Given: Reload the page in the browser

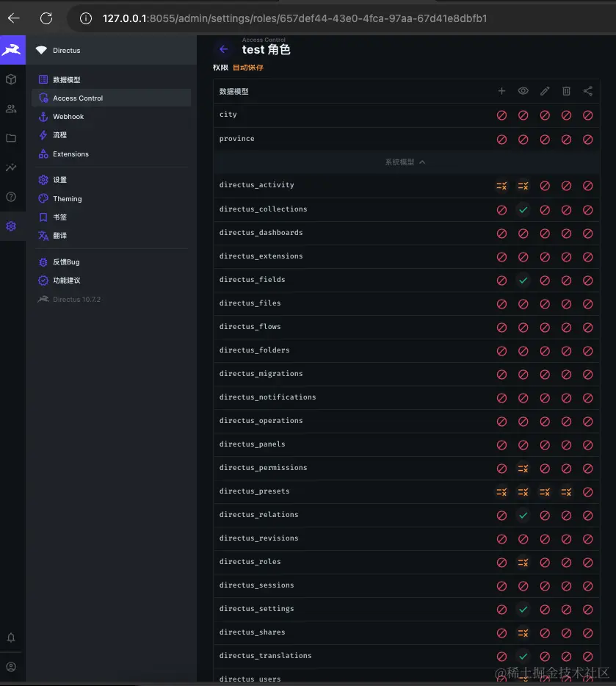Looking at the screenshot, I should (x=46, y=18).
